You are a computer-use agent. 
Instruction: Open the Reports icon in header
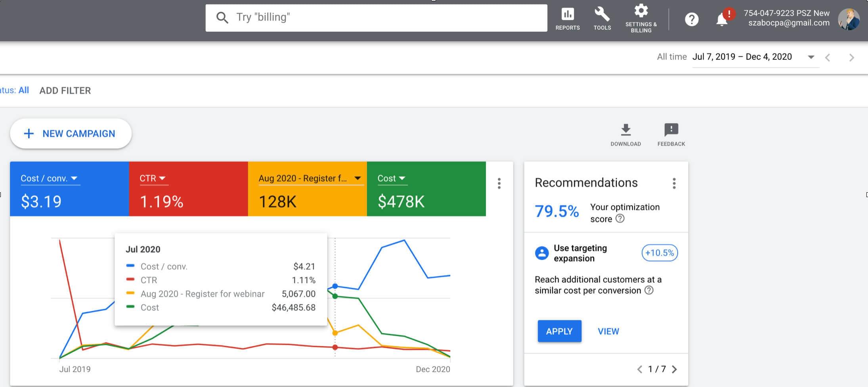coord(567,19)
